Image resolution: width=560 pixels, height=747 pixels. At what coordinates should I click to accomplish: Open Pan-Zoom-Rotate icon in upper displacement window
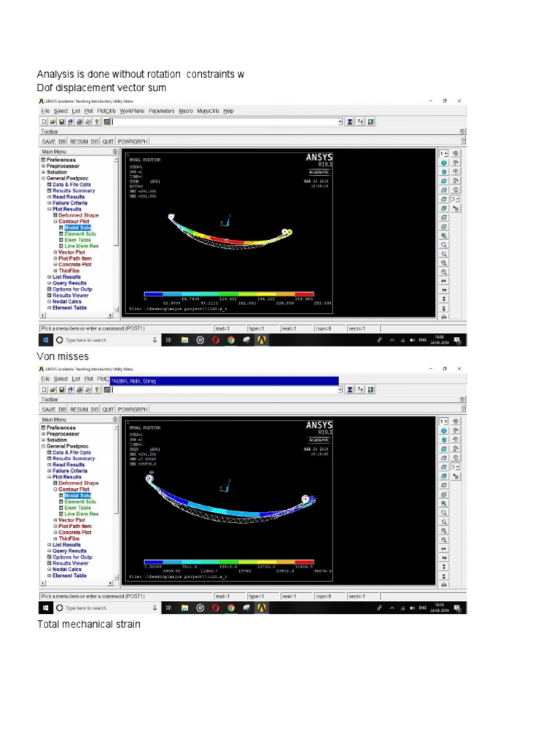(71, 122)
